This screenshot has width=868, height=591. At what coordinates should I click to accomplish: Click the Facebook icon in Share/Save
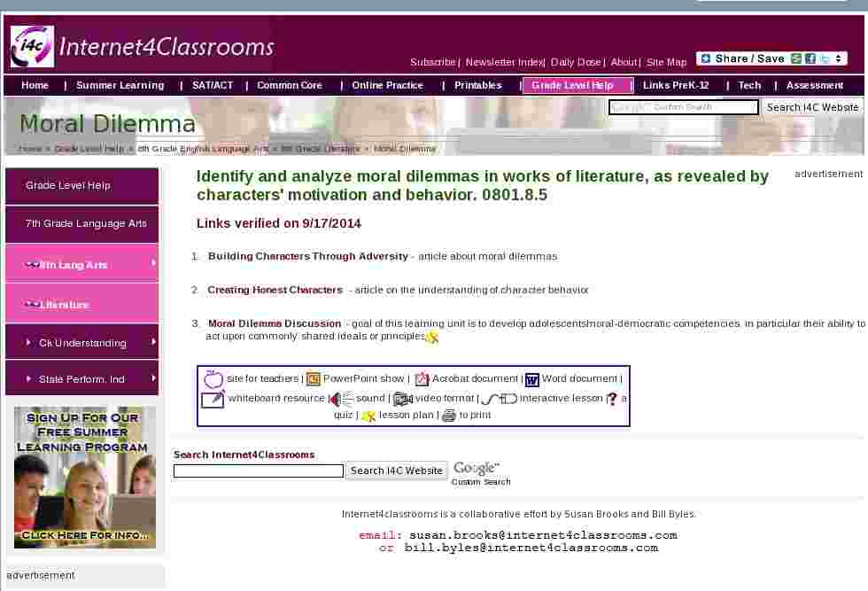[x=810, y=58]
